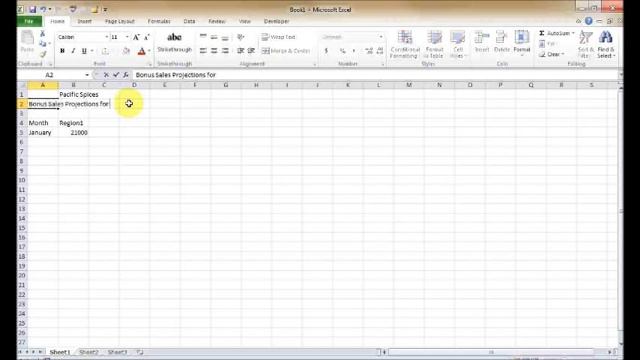This screenshot has width=640, height=360.
Task: Click the Decrease Font Size icon
Action: (147, 37)
